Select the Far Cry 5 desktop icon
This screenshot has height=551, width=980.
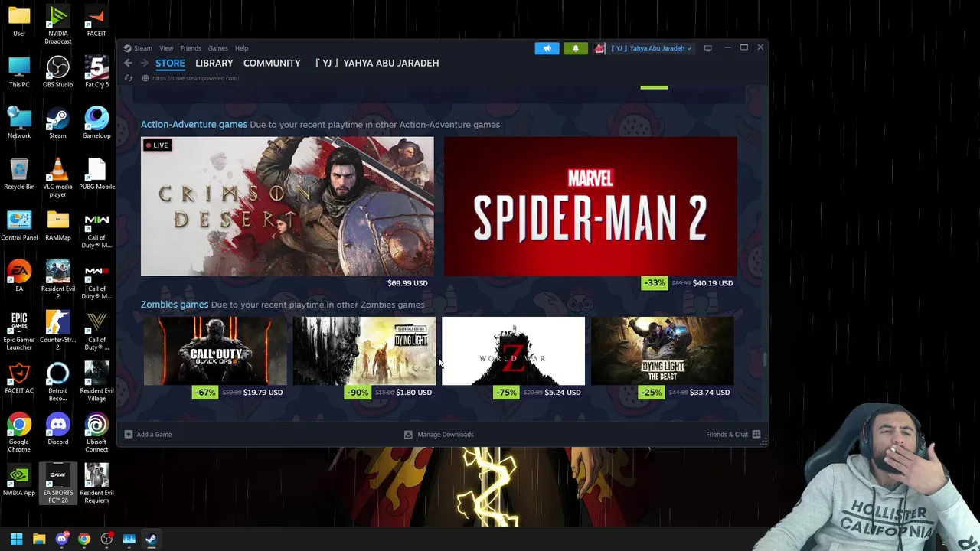pos(96,72)
